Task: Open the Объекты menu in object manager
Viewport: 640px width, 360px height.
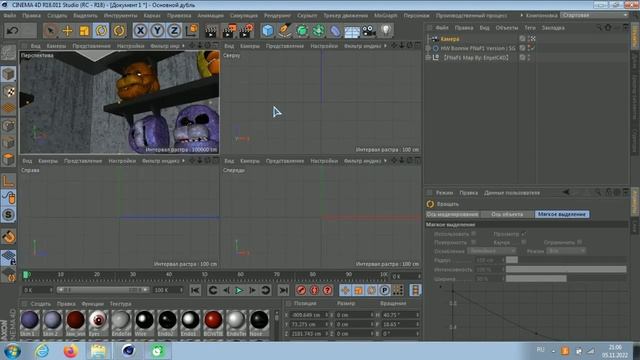Action: click(x=507, y=28)
